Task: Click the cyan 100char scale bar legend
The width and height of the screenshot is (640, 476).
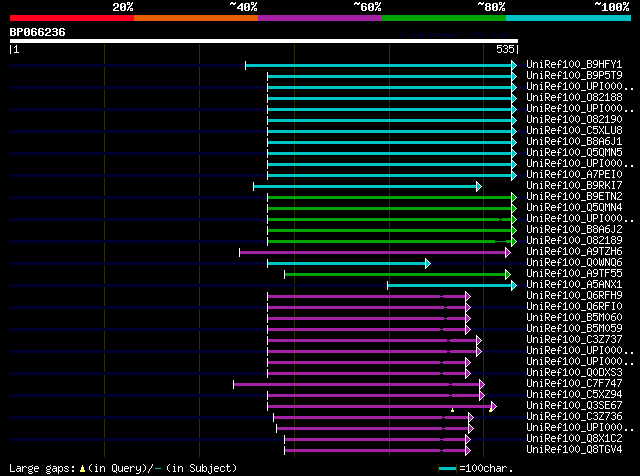Action: (448, 469)
